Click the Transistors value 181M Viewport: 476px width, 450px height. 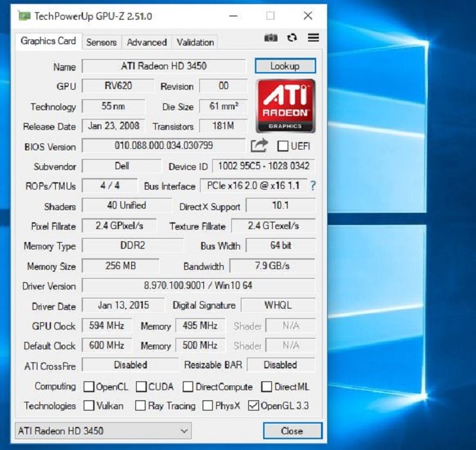tap(224, 126)
